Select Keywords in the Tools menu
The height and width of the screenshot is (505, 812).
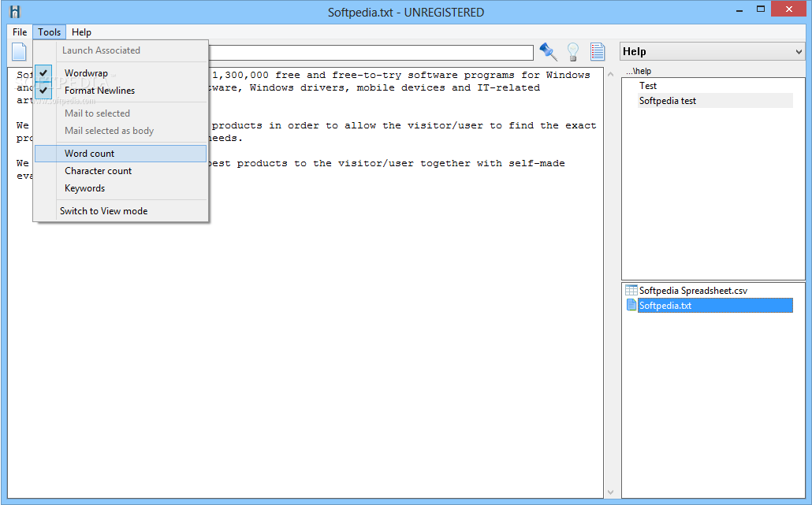coord(120,188)
